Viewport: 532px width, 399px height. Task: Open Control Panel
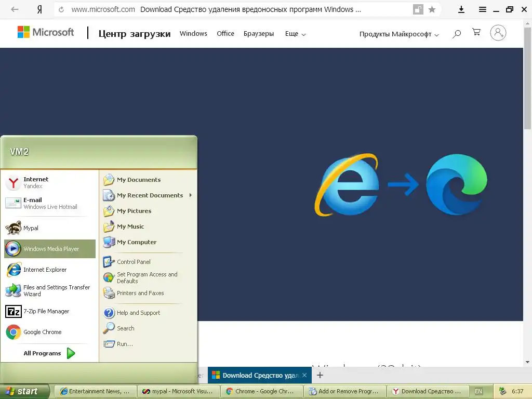pos(148,262)
